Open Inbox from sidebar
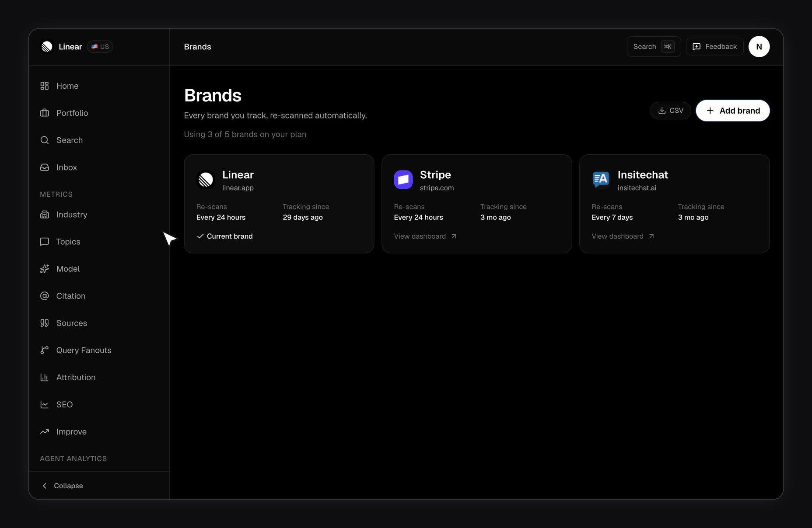The width and height of the screenshot is (812, 528). [99, 167]
